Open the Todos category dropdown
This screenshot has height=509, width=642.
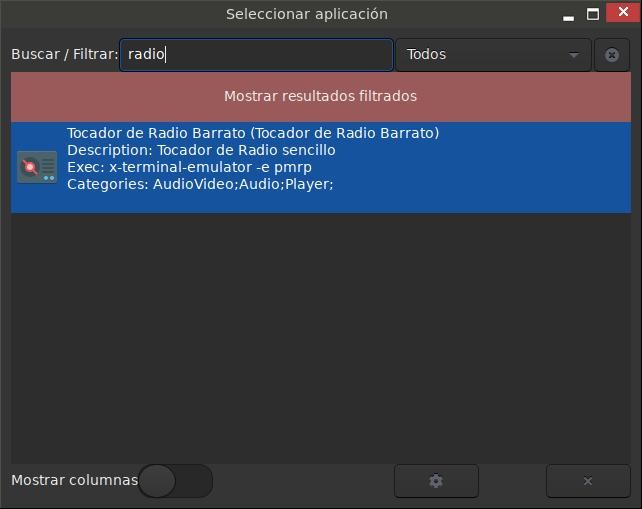[493, 54]
